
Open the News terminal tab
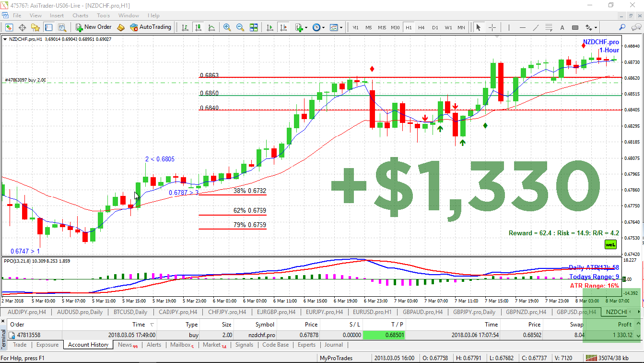pos(127,345)
